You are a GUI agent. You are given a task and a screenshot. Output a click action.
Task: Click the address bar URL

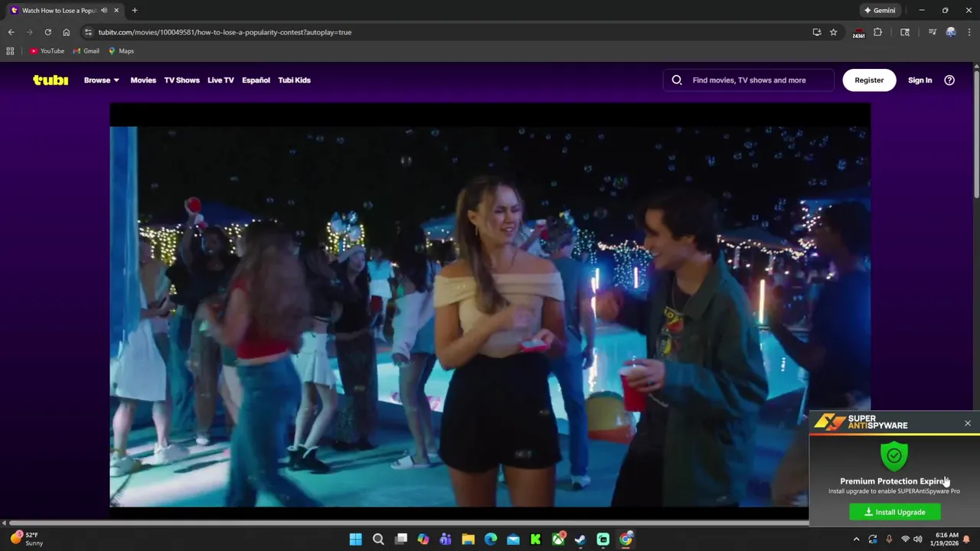(x=224, y=32)
